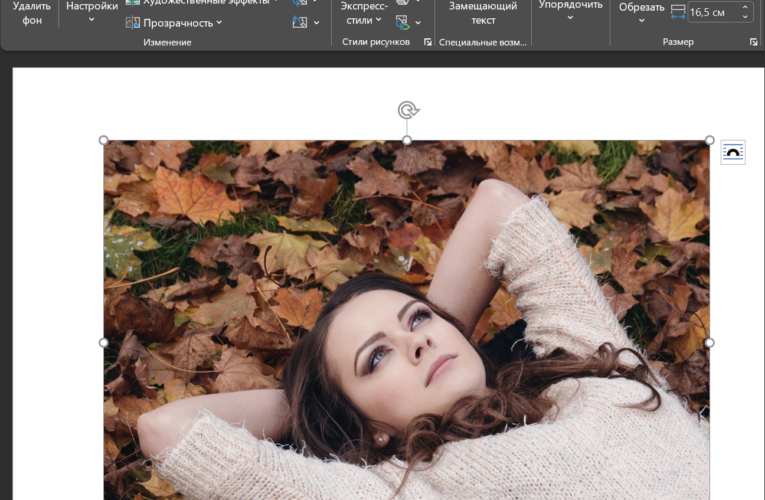Open the Настройки corrections dropdown
The height and width of the screenshot is (500, 765).
tap(92, 13)
